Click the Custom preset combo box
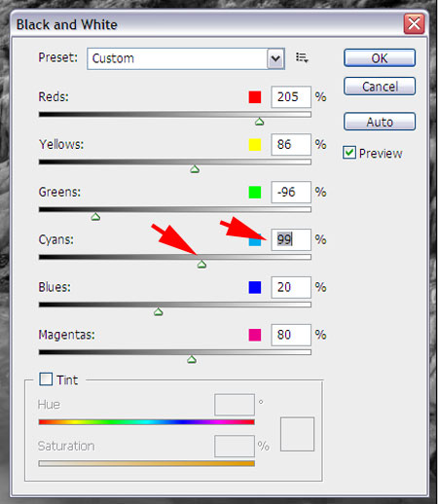The image size is (438, 504). point(186,58)
